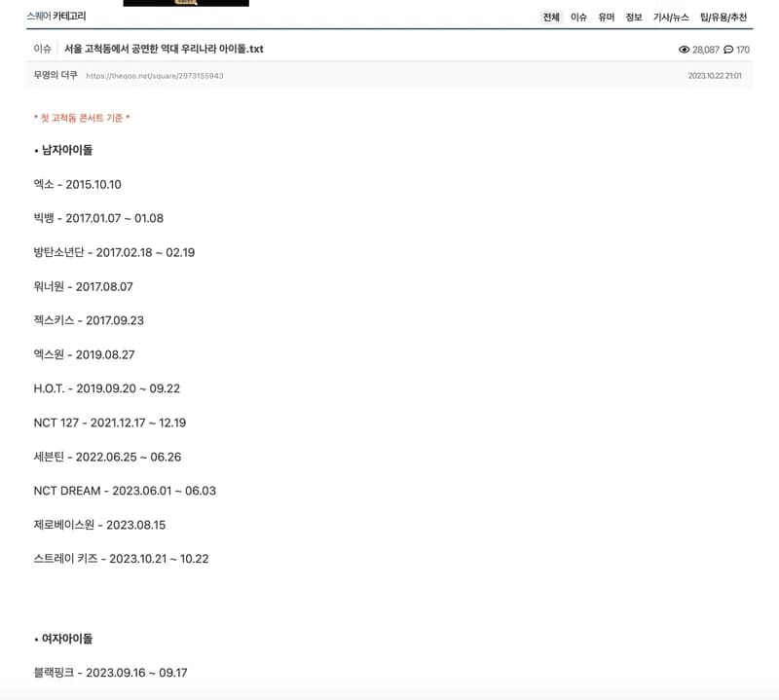
Task: Click the view count 28,087
Action: click(x=706, y=50)
